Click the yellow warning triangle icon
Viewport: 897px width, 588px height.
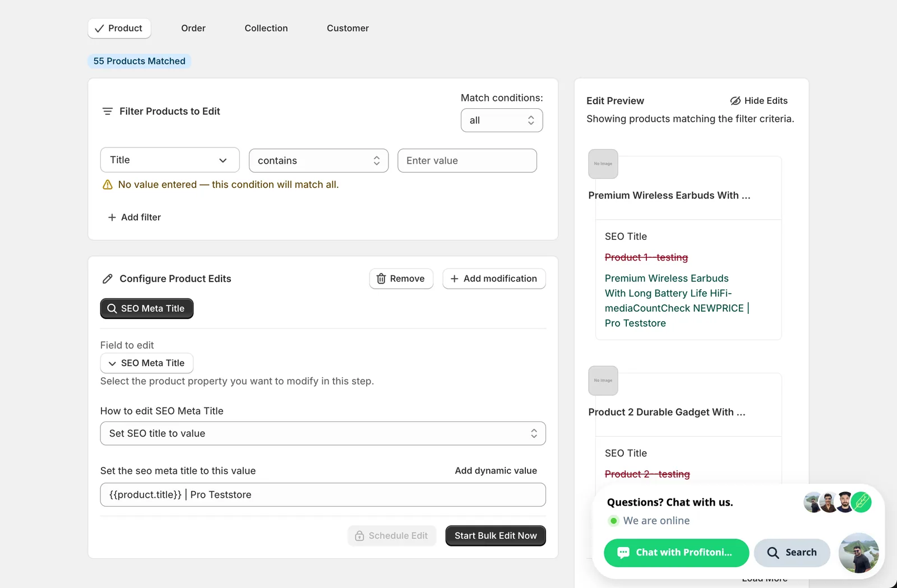108,185
